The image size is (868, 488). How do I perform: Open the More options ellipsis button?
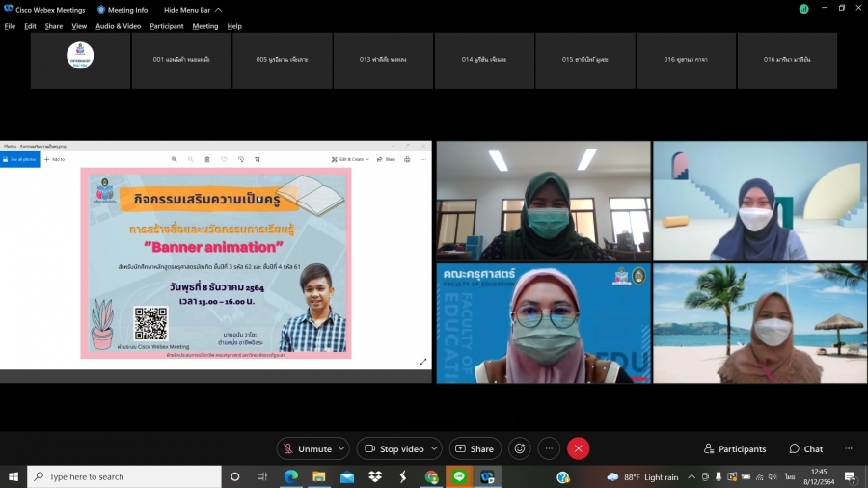click(549, 448)
